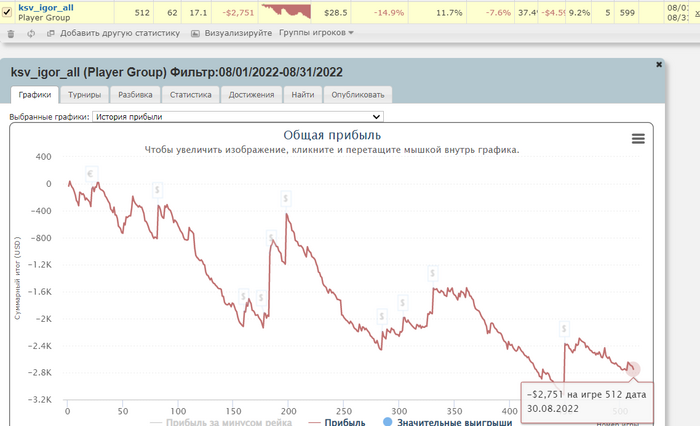This screenshot has height=426, width=700.
Task: Close the player group panel
Action: click(x=658, y=65)
